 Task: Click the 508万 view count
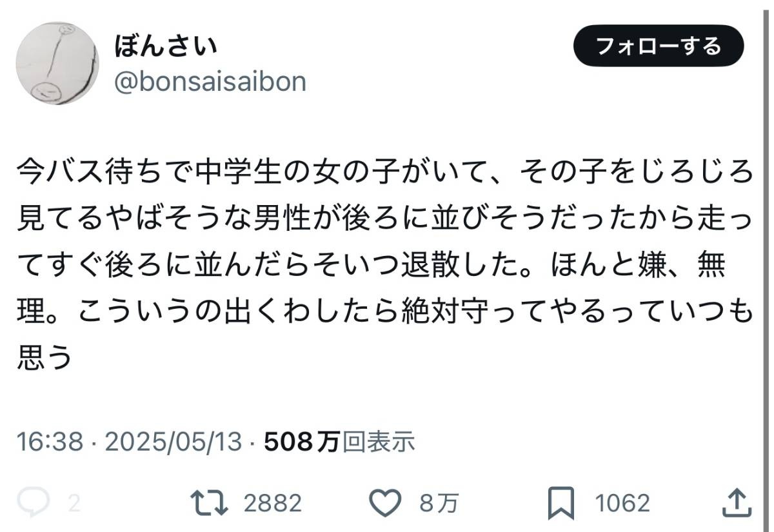(x=301, y=442)
